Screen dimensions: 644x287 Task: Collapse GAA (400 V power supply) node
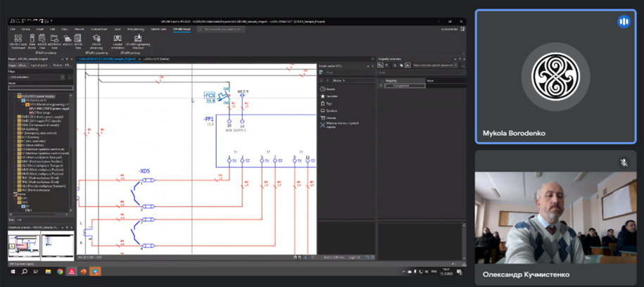[x=15, y=96]
